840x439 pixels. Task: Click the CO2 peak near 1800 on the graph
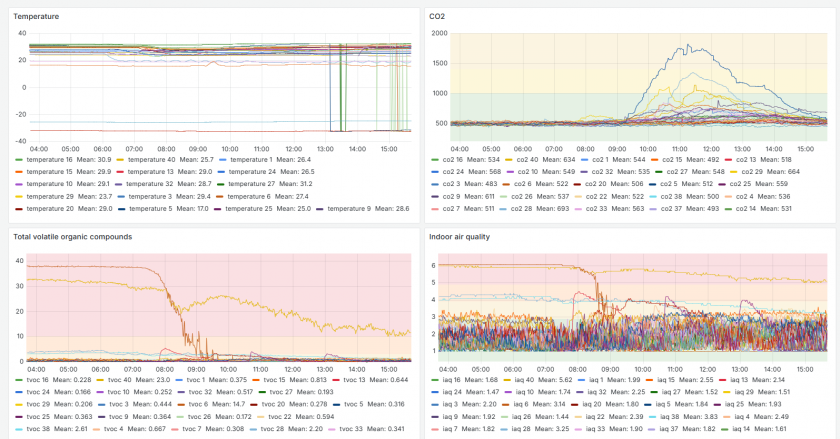[686, 45]
